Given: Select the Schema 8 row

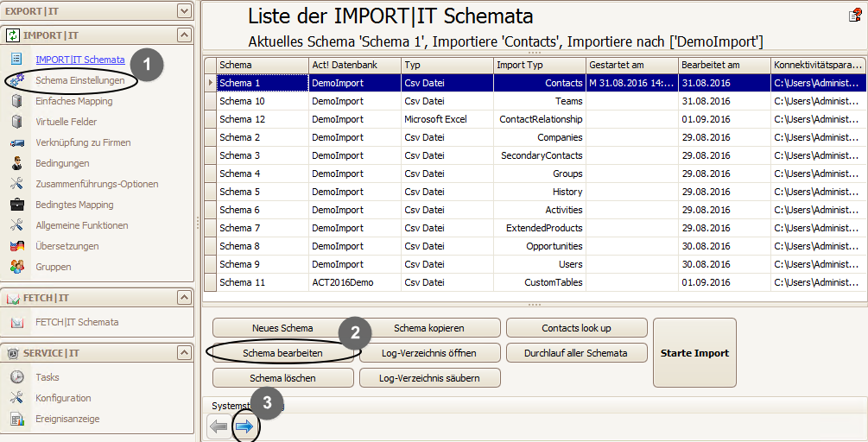Looking at the screenshot, I should [x=535, y=246].
